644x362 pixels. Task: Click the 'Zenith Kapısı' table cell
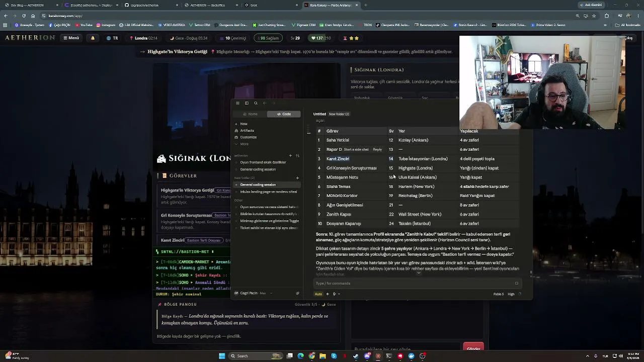pyautogui.click(x=339, y=214)
